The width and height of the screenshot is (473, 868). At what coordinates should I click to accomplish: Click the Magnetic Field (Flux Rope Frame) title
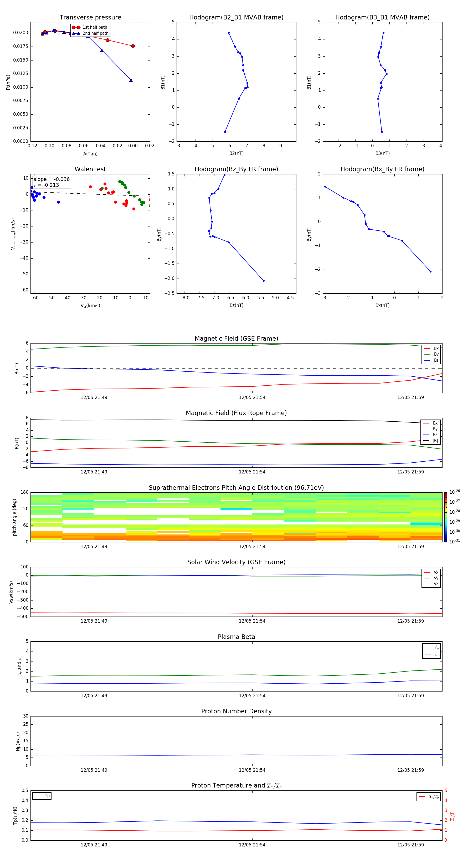[x=236, y=413]
